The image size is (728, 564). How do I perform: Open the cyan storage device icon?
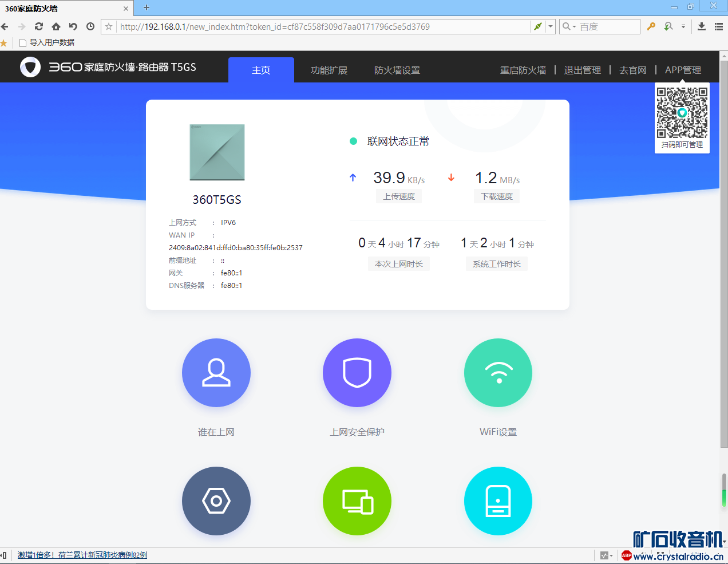pyautogui.click(x=498, y=501)
